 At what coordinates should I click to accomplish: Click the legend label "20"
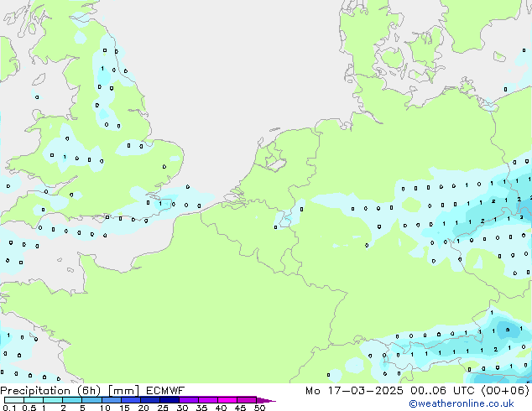[143, 408]
